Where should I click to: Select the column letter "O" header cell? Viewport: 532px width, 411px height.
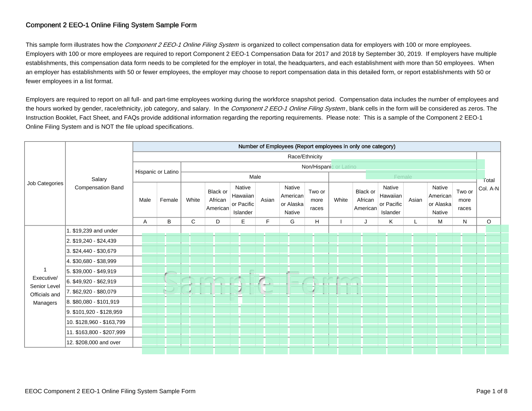[x=489, y=221]
